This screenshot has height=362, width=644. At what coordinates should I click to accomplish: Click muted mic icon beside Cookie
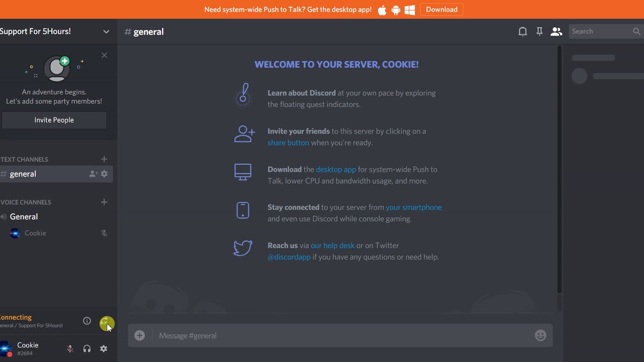click(104, 233)
